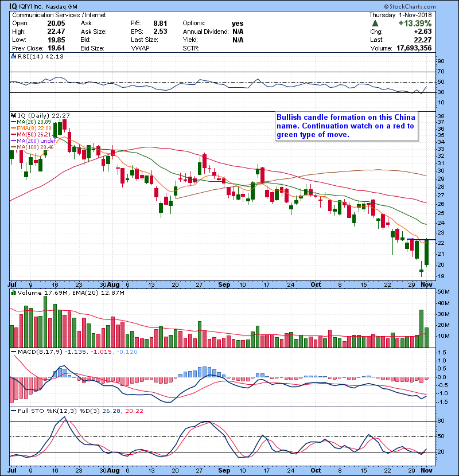
Task: Click the Oct label on price chart axis
Action: [316, 285]
